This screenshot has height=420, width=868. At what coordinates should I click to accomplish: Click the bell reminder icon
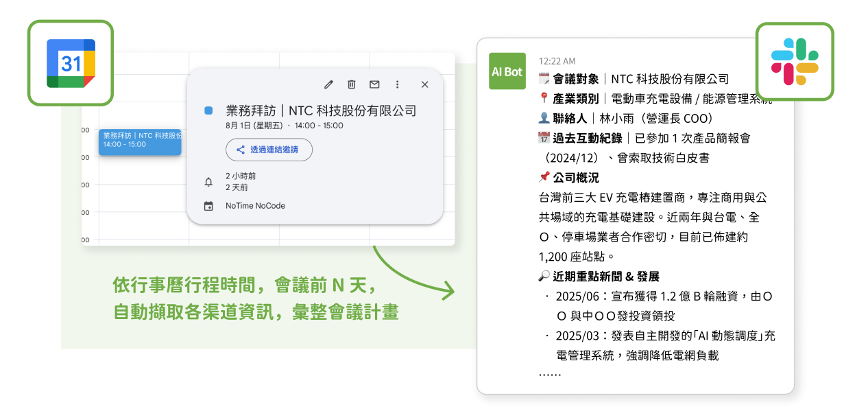208,182
